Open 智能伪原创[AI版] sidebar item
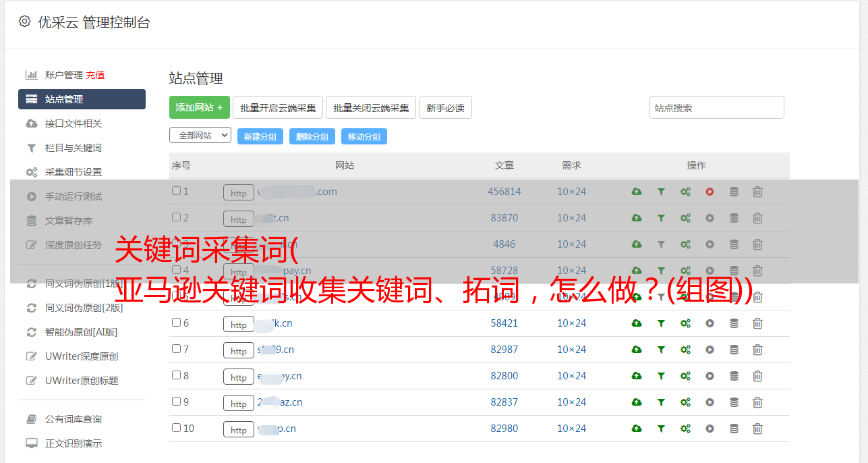 coord(82,332)
